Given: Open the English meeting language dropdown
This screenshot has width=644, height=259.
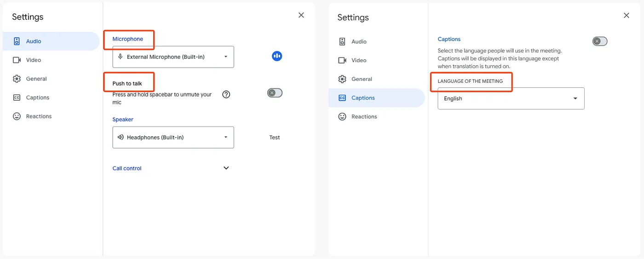Looking at the screenshot, I should click(x=511, y=98).
